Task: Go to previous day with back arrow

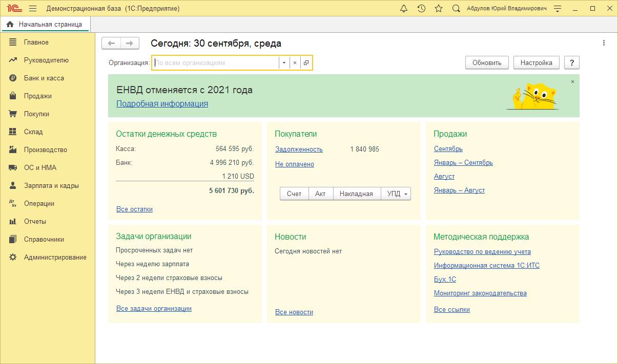Action: (x=111, y=44)
